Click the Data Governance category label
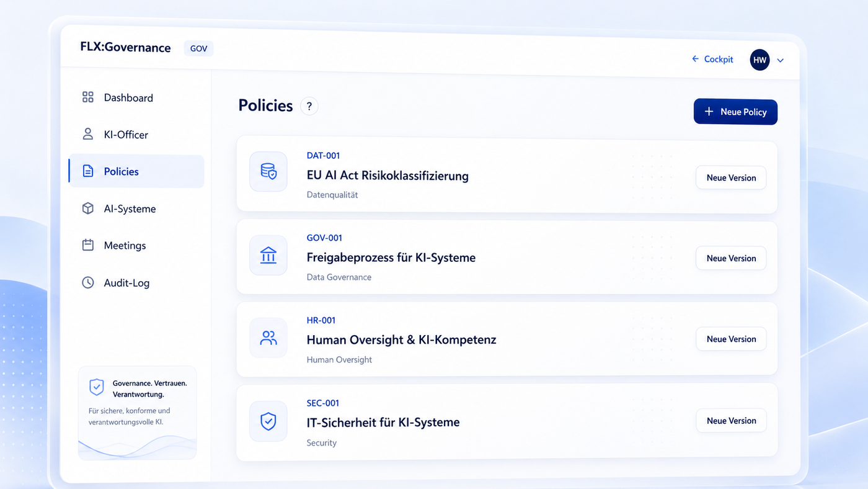This screenshot has width=868, height=489. 339,277
